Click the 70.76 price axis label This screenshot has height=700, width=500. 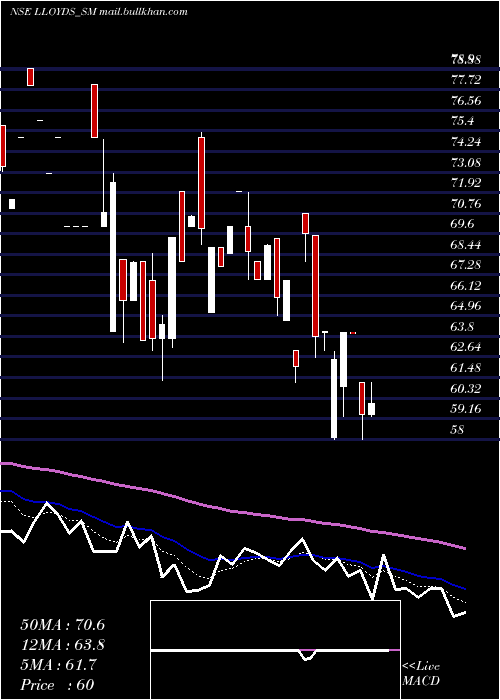[466, 204]
